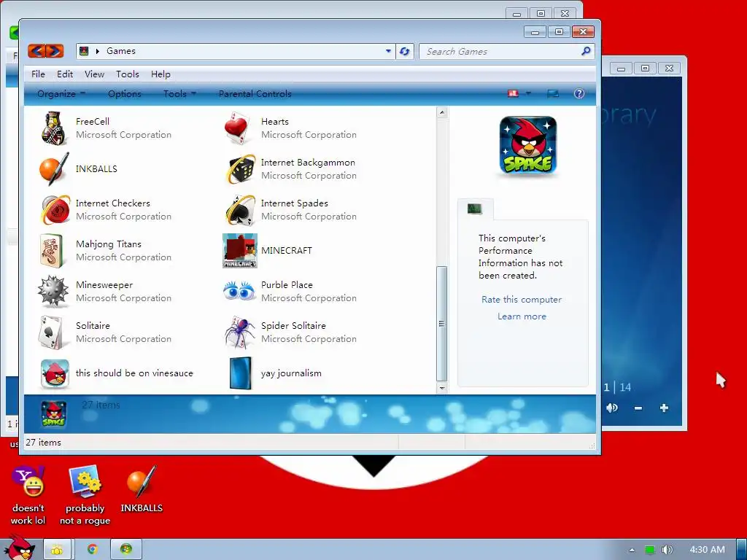Decrease volume with the minus button
Screen dimensions: 747x560
638,408
